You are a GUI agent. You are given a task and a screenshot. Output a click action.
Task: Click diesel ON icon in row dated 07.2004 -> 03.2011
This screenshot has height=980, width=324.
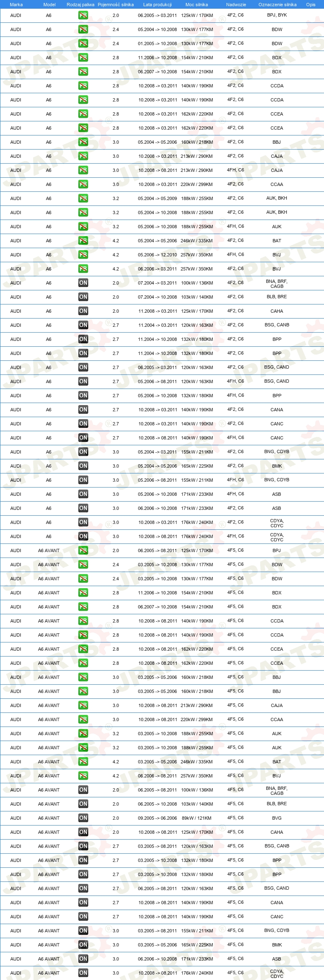pyautogui.click(x=83, y=283)
